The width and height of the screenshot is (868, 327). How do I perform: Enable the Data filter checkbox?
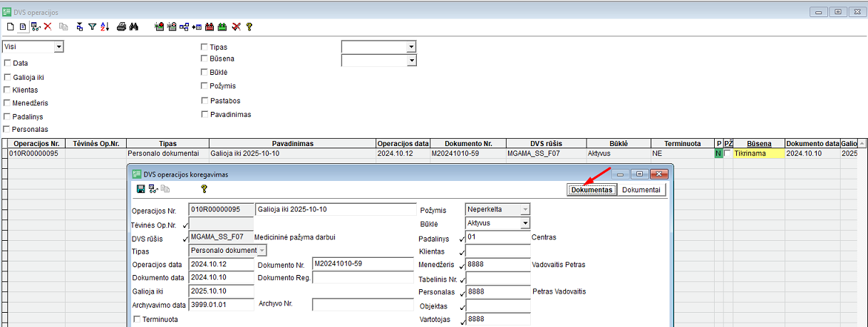coord(7,63)
